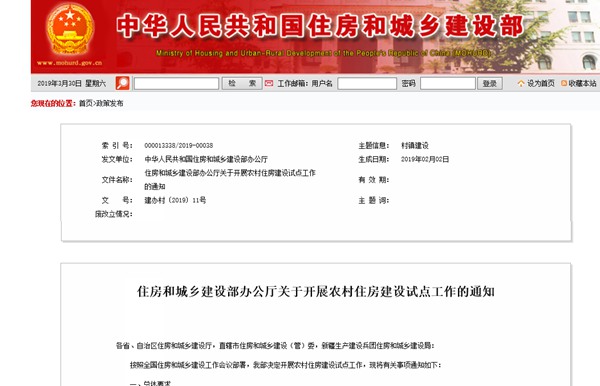This screenshot has height=386, width=600.
Task: Click the salutation line starting 各省、自治区
Action: 275,346
